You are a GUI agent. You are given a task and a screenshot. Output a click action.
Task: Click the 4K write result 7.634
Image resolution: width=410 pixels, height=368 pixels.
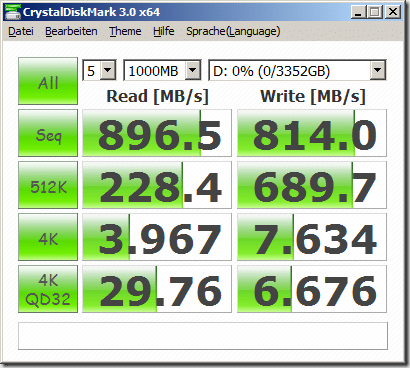click(x=312, y=237)
